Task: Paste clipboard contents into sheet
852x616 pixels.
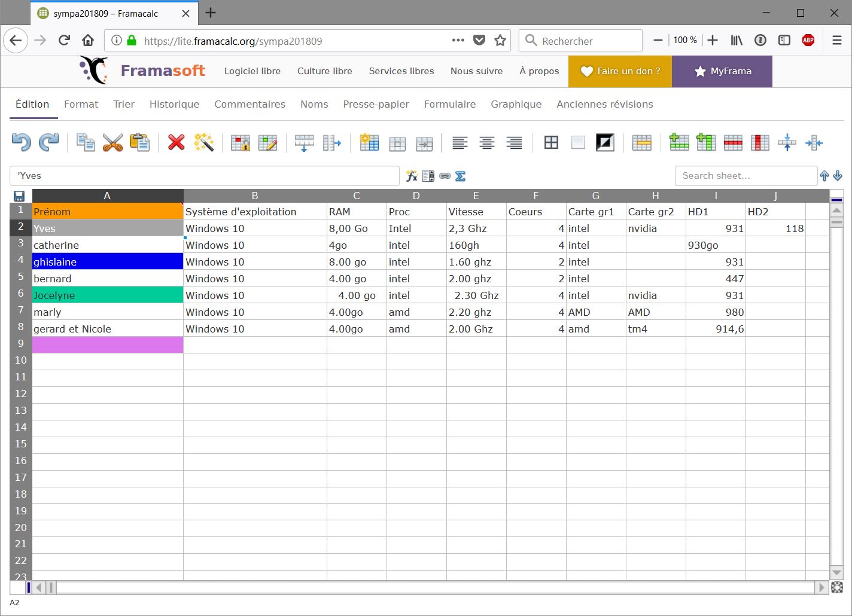Action: coord(140,142)
